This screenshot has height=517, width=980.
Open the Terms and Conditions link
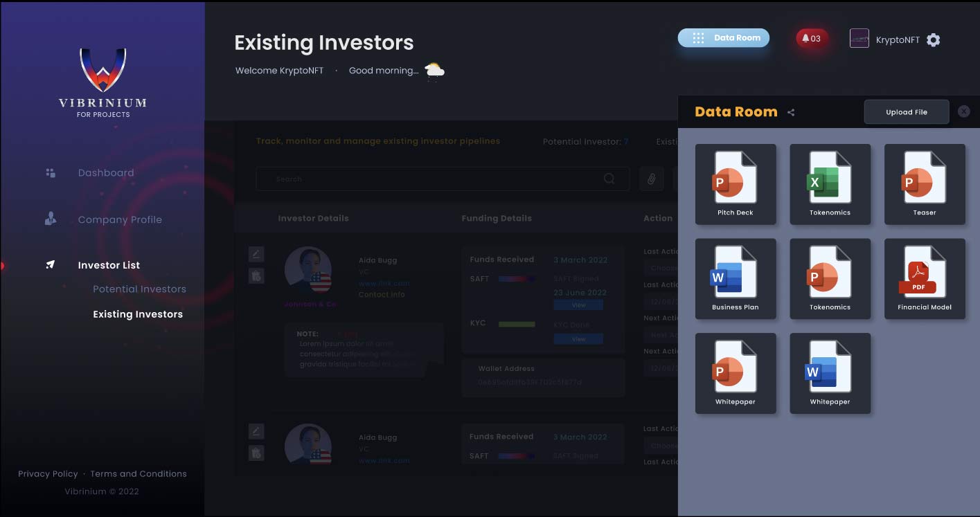click(139, 474)
